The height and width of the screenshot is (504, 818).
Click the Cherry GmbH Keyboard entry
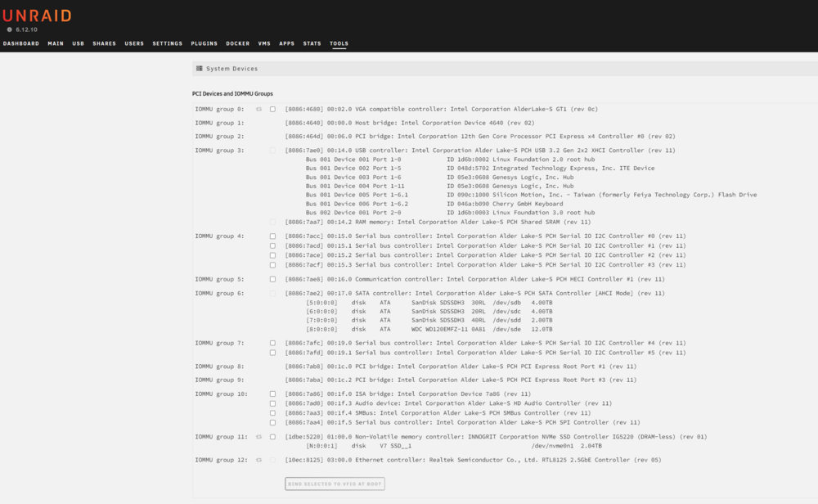click(x=434, y=204)
